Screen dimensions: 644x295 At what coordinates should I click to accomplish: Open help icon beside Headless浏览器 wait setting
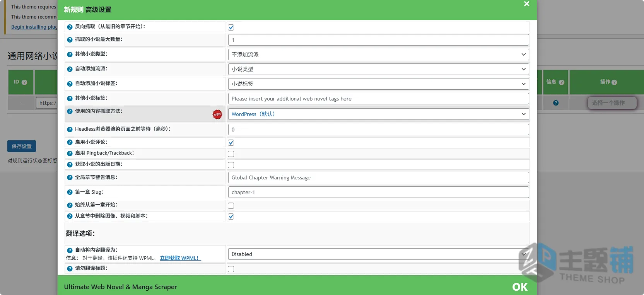tap(70, 130)
